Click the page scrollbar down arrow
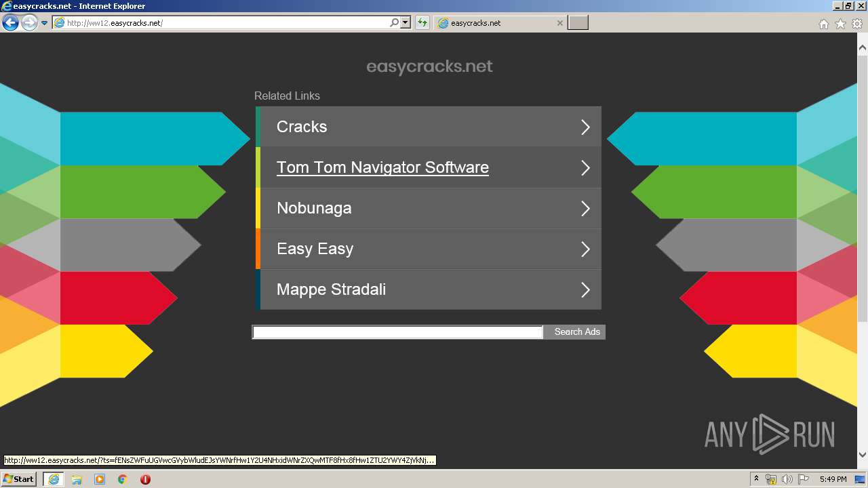Viewport: 868px width, 488px height. point(863,454)
